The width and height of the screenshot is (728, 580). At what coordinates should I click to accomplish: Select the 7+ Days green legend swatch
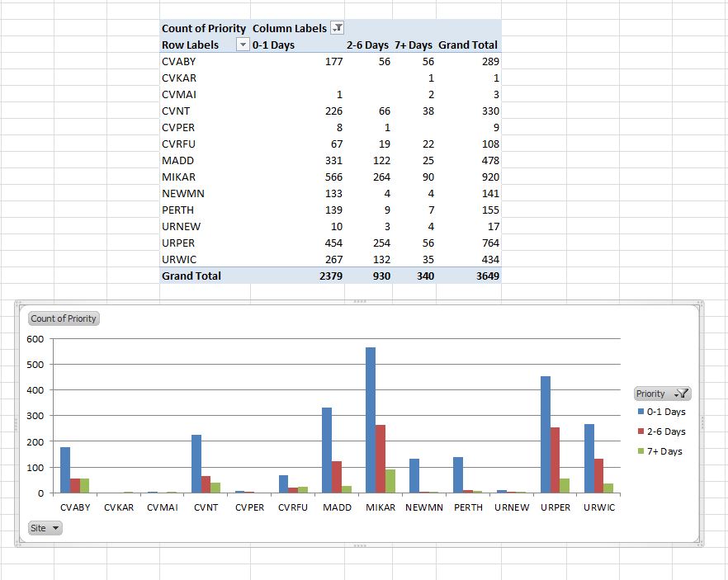tap(641, 451)
